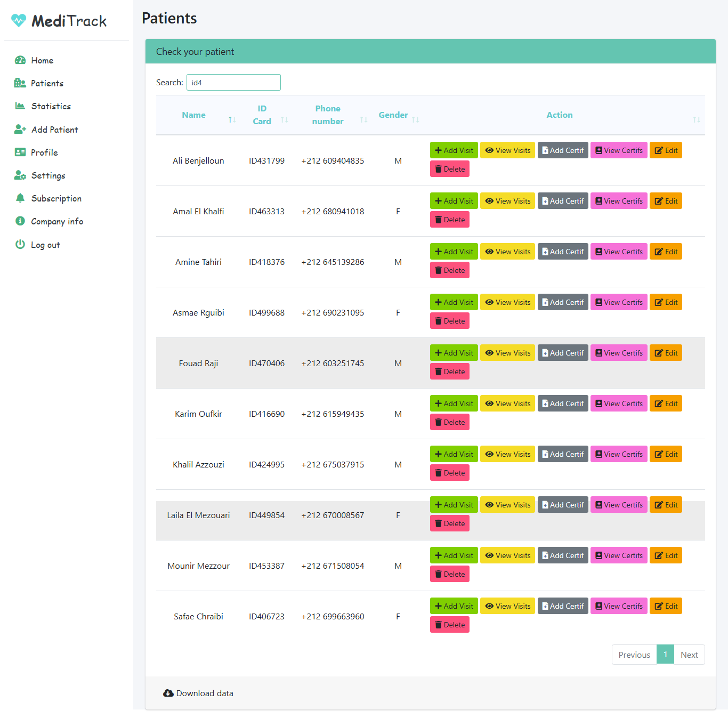Screen dimensions: 728x718
Task: Focus the patient Search input field
Action: [x=233, y=83]
